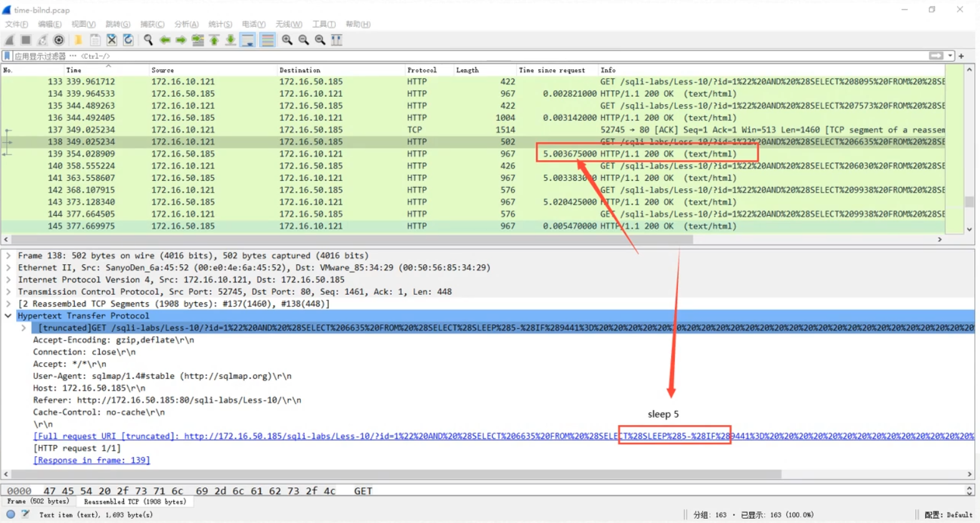Close this capture file icon
This screenshot has height=523, width=980.
point(112,40)
